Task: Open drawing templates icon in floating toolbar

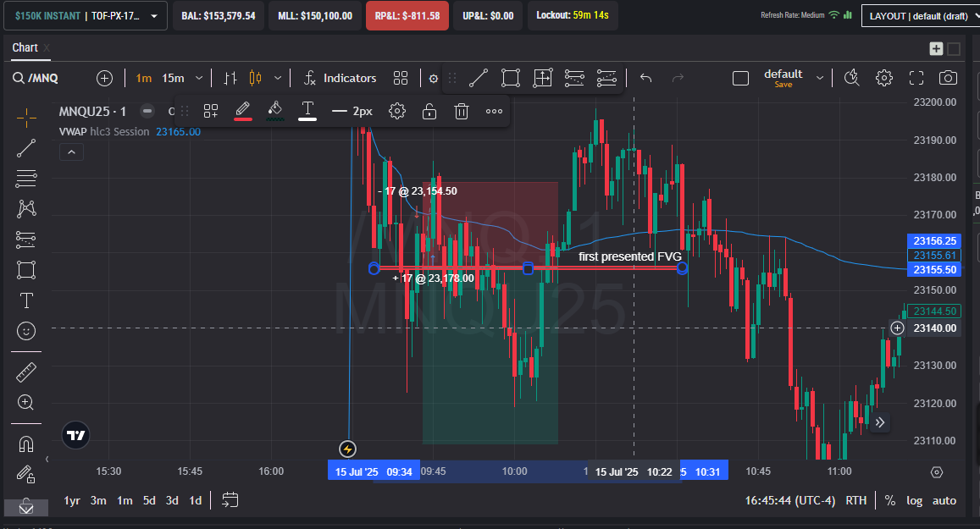Action: [x=211, y=111]
